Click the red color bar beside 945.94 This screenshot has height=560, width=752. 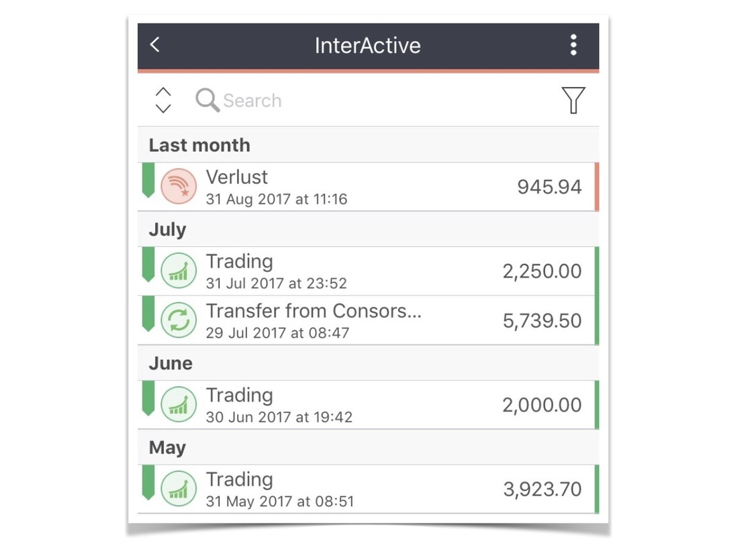tap(596, 187)
